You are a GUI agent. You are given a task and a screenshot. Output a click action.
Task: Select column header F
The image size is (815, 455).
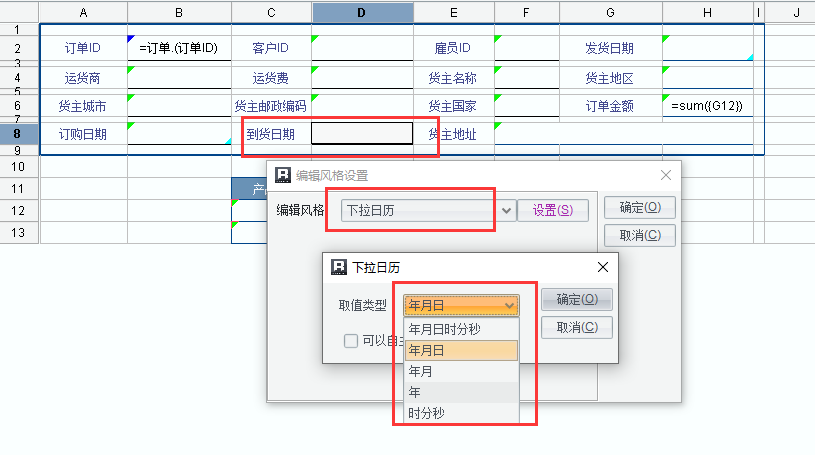coord(527,12)
